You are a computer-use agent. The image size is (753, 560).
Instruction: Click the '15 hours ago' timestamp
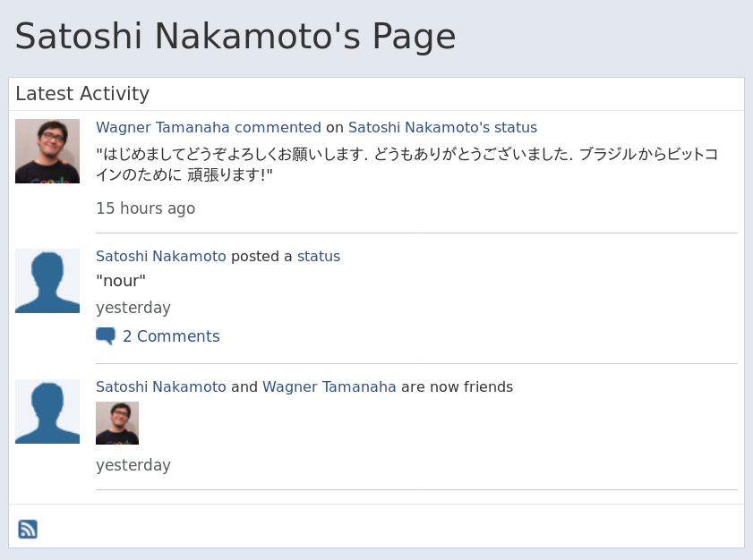146,208
